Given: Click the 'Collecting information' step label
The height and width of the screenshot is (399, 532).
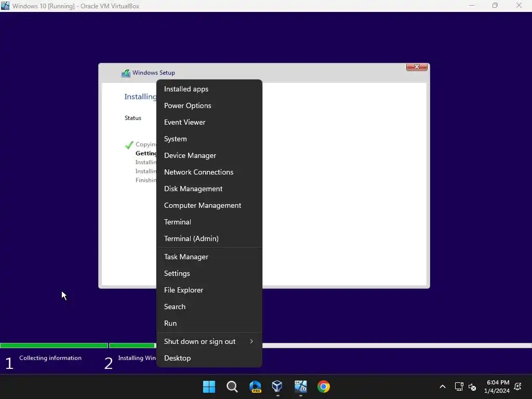Looking at the screenshot, I should pyautogui.click(x=50, y=358).
